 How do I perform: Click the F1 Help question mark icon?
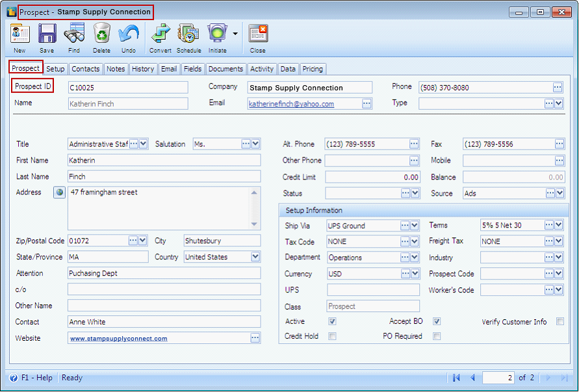[14, 378]
